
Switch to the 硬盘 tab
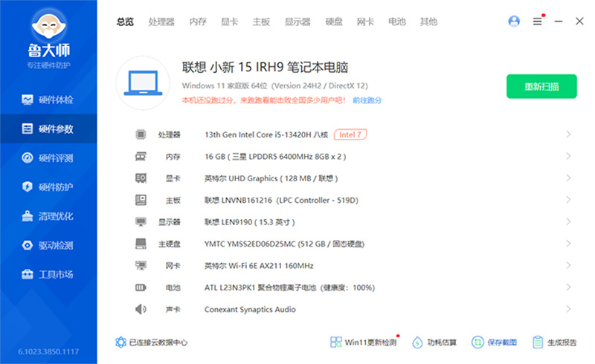coord(334,22)
